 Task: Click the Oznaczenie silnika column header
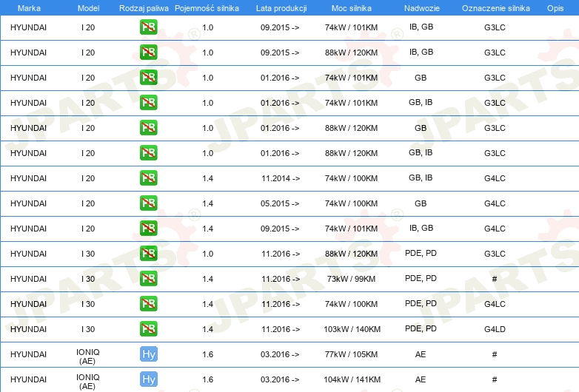pyautogui.click(x=495, y=8)
